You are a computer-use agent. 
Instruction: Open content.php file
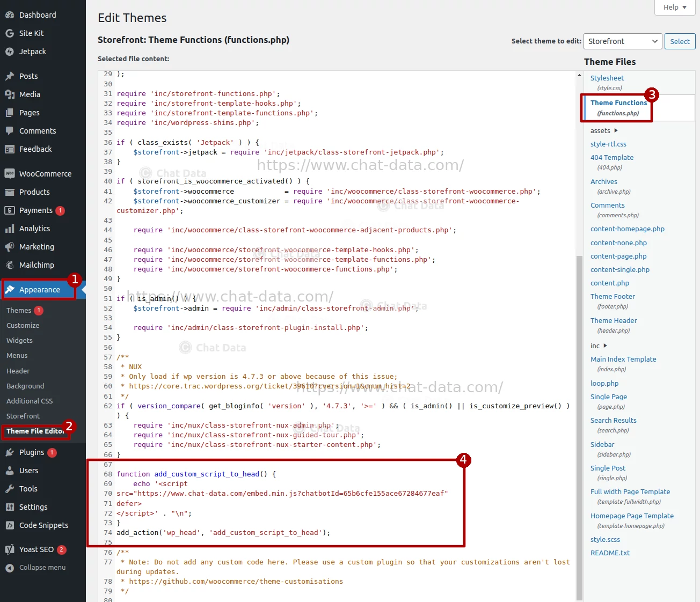[610, 283]
